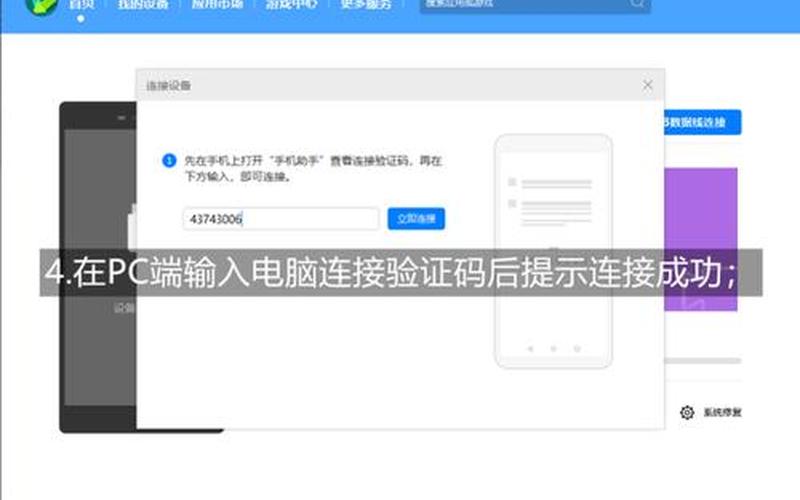This screenshot has height=500, width=800.
Task: Click the magnifier search icon
Action: pyautogui.click(x=637, y=4)
